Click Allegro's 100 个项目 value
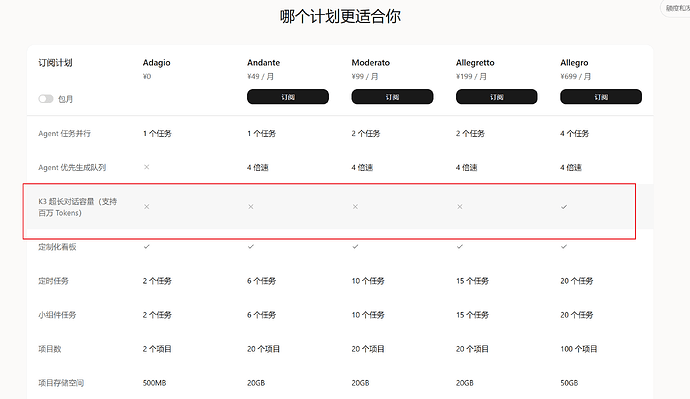Image resolution: width=690 pixels, height=399 pixels. pos(579,349)
